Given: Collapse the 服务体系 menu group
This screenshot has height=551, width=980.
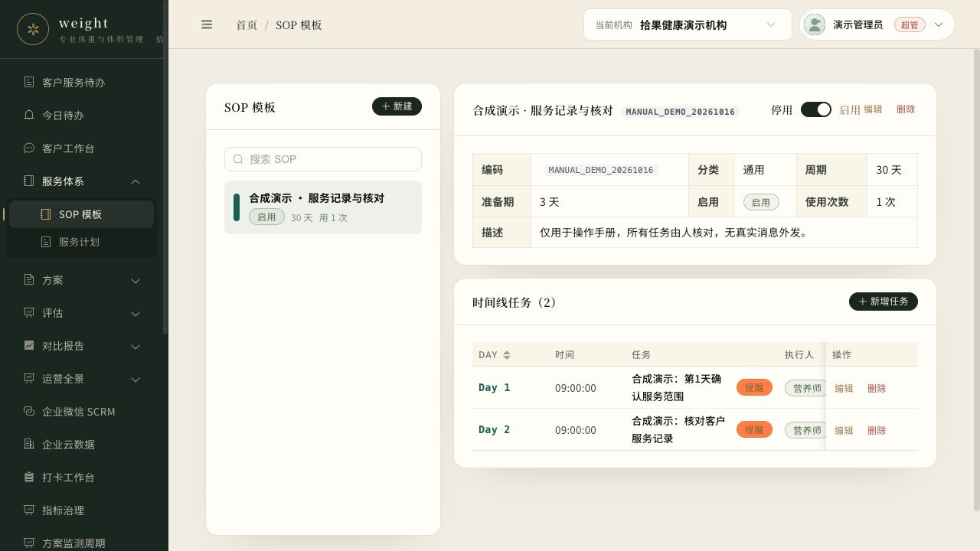Looking at the screenshot, I should (x=136, y=181).
